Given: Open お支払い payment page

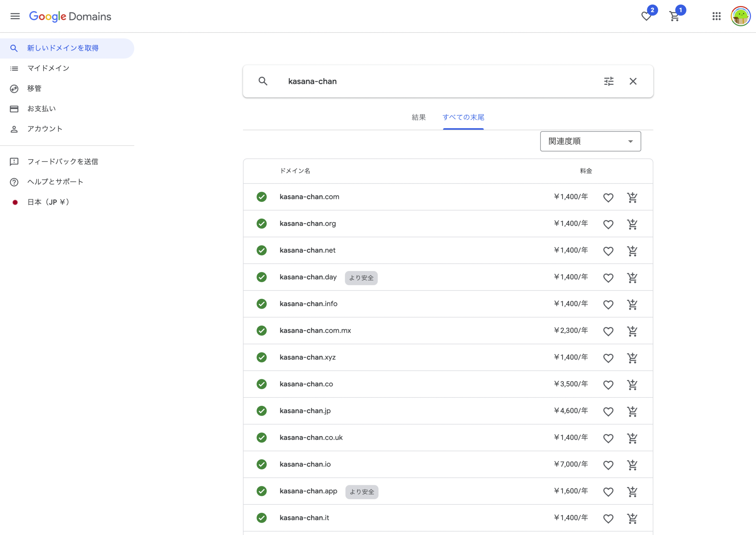Looking at the screenshot, I should click(x=41, y=109).
